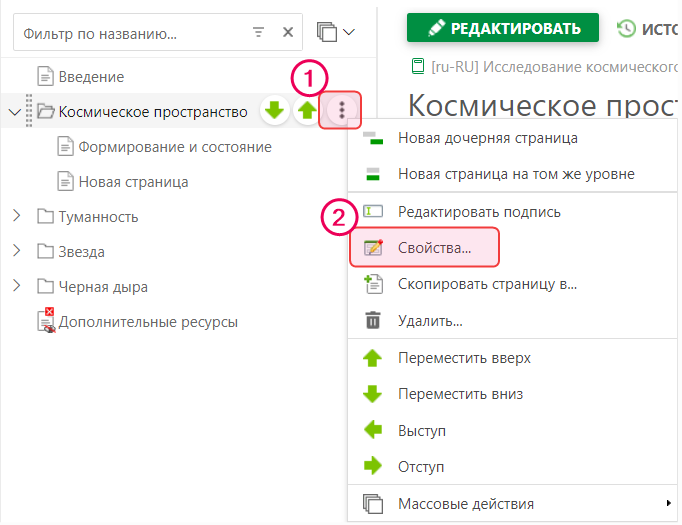Click the right arrow icon beside Отступ

click(373, 466)
